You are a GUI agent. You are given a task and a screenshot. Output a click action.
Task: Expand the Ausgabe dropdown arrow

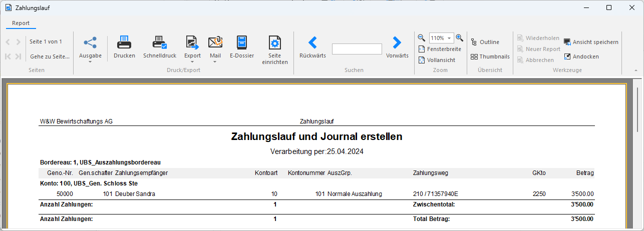click(90, 62)
